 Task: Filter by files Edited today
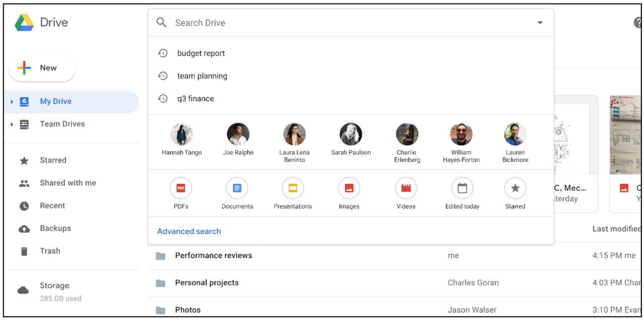tap(462, 188)
